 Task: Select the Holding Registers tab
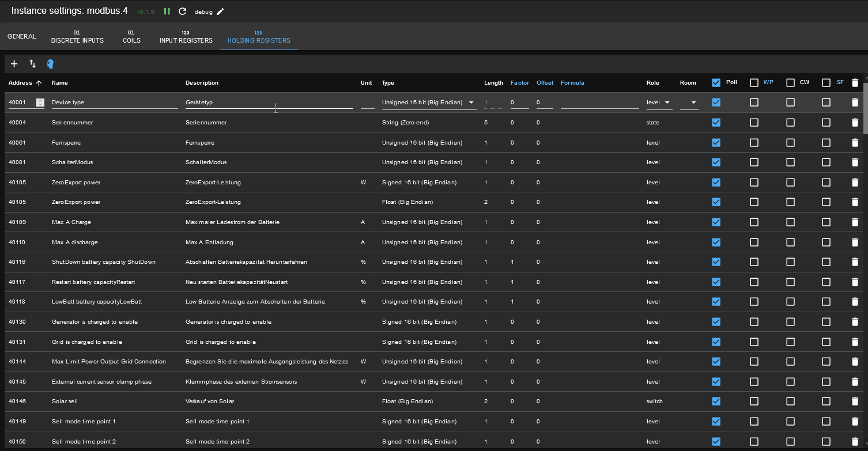pyautogui.click(x=259, y=37)
